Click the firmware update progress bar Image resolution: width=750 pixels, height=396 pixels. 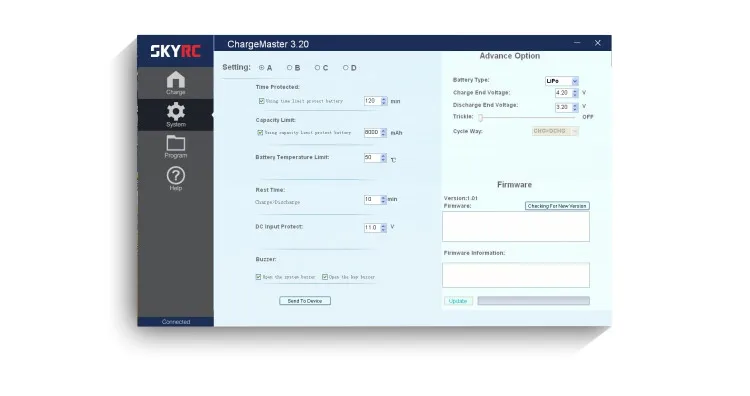[x=533, y=301]
